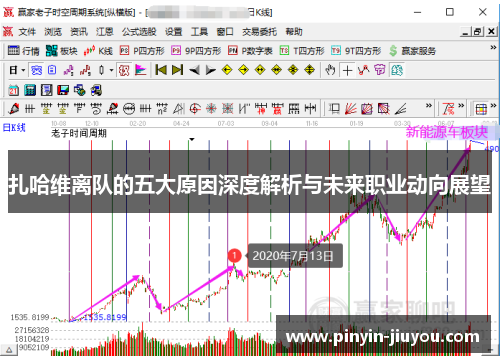Open the 交易委托 menu
The image size is (500, 362).
[259, 32]
